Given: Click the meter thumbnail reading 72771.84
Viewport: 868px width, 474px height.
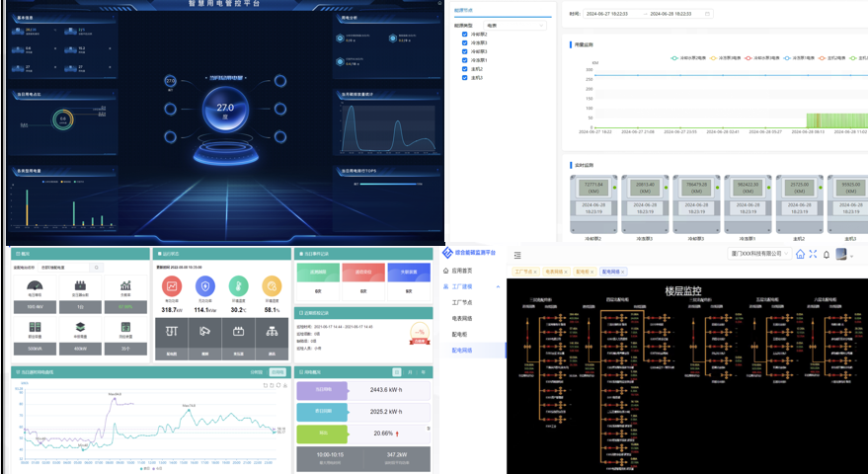Looking at the screenshot, I should pyautogui.click(x=593, y=204).
